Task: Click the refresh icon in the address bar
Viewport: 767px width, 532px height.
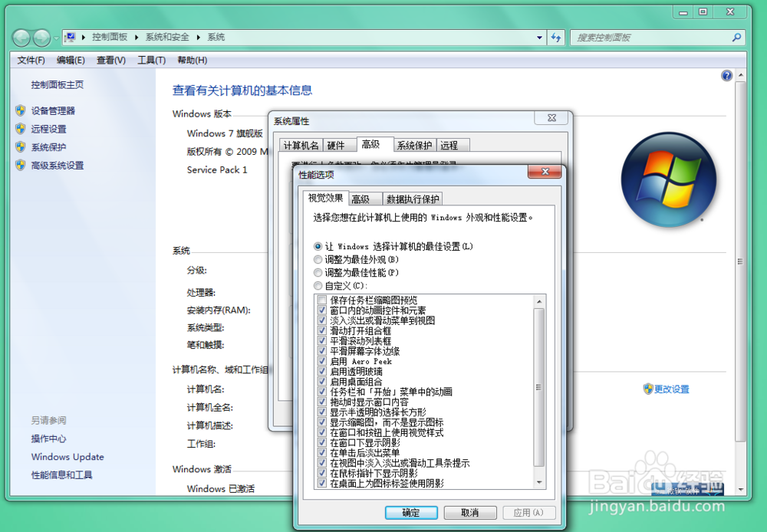Action: coord(555,37)
